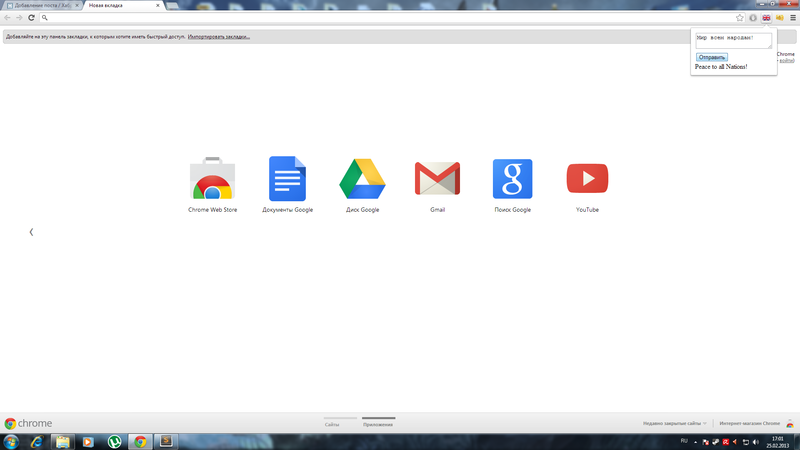Open File Explorer from the taskbar
The image size is (800, 450).
[63, 442]
